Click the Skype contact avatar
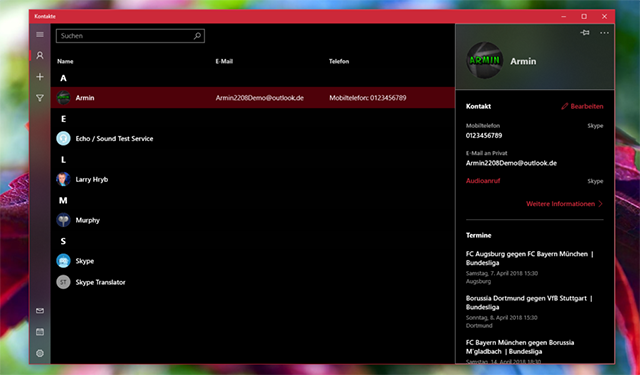This screenshot has height=375, width=640. 63,261
